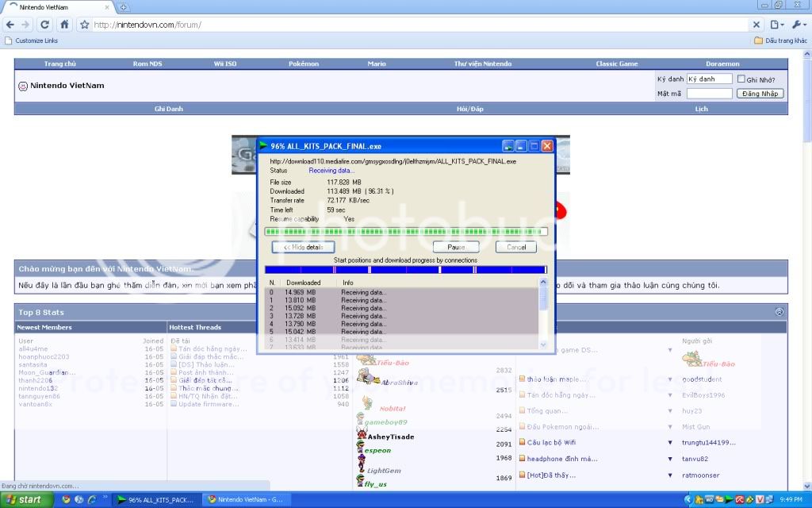
Task: Open AsheyTisade's user profile
Action: (x=390, y=437)
